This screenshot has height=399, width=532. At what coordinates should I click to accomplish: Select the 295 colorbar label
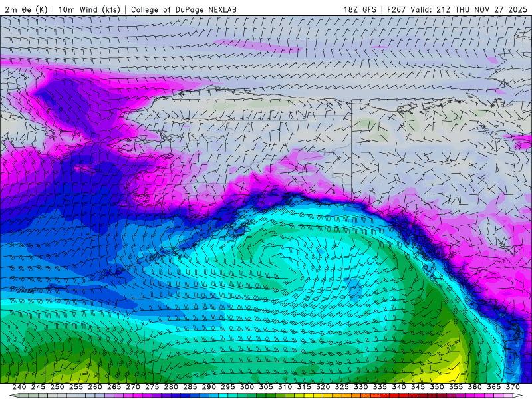click(x=228, y=387)
